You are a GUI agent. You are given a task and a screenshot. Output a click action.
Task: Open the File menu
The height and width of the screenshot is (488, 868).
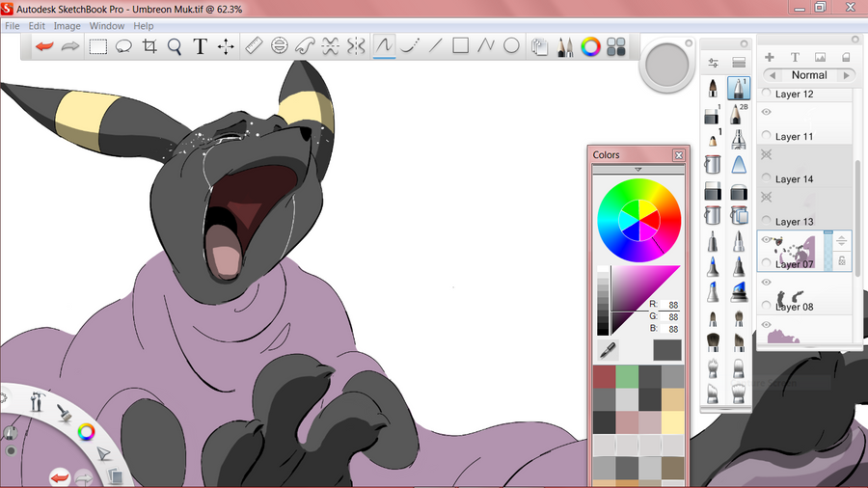point(13,26)
